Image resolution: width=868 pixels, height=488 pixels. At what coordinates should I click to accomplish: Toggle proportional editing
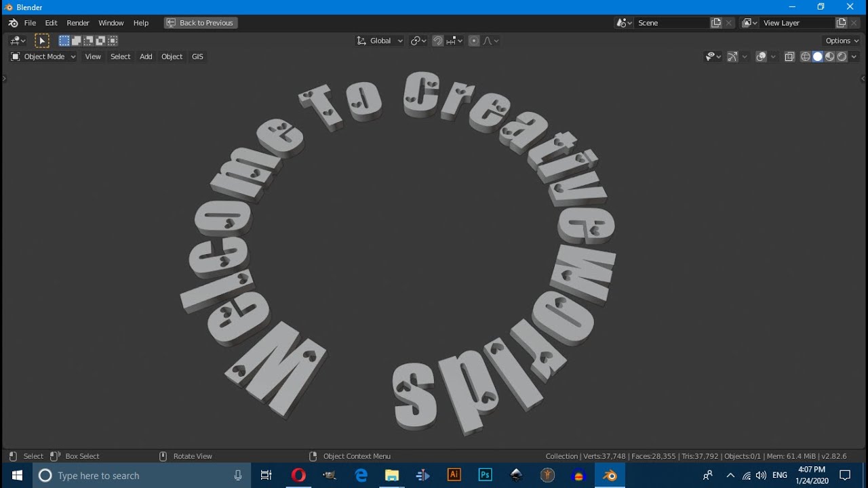(474, 41)
